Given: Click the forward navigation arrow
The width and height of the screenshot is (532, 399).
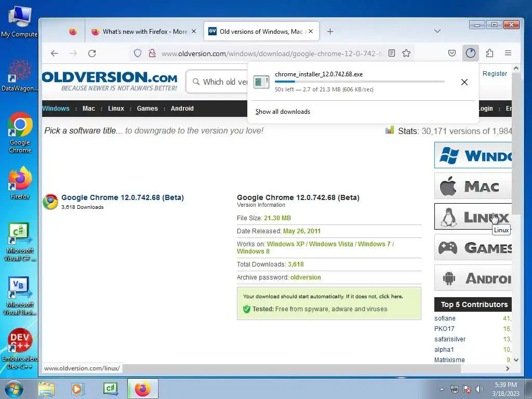Looking at the screenshot, I should [x=73, y=54].
